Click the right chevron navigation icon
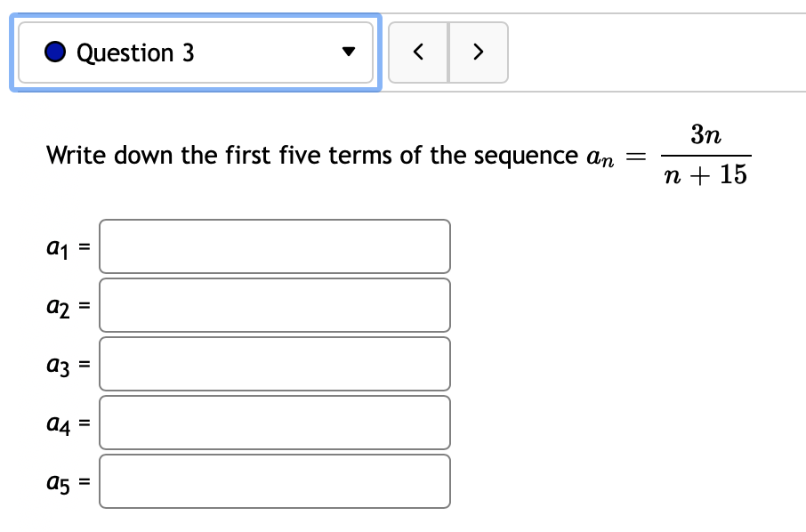This screenshot has width=806, height=532. (x=479, y=52)
